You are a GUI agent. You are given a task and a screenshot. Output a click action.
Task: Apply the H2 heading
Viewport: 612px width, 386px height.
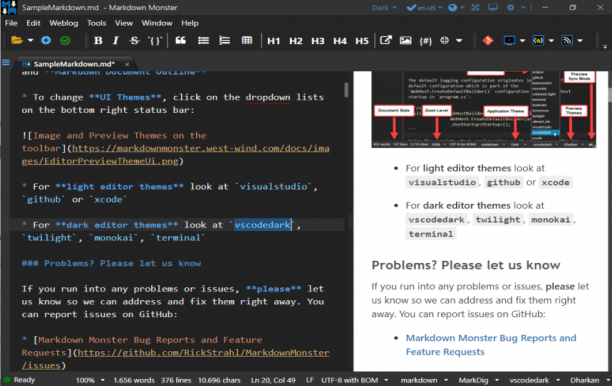pos(296,41)
